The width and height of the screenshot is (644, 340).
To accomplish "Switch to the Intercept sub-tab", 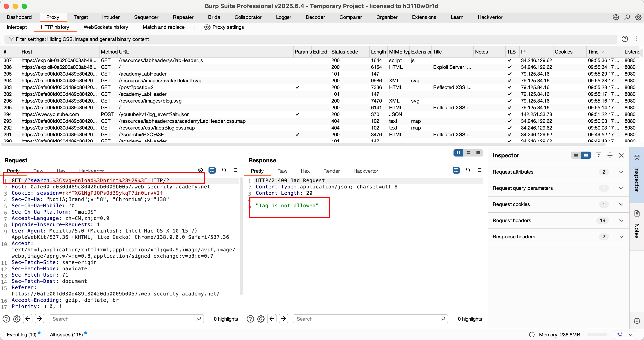I will coord(16,27).
